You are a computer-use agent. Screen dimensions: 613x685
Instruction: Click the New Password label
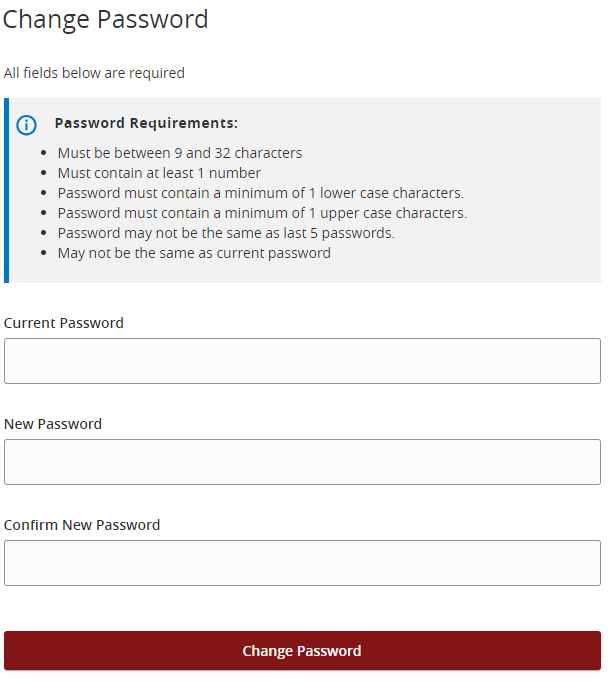point(53,424)
